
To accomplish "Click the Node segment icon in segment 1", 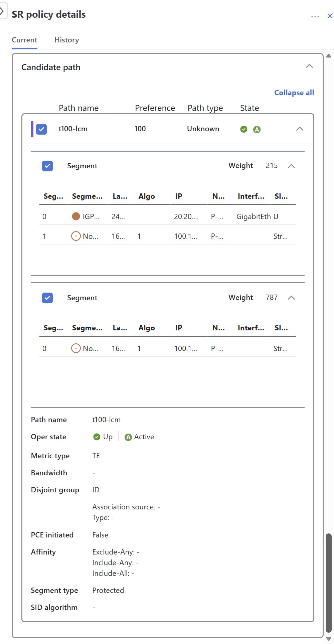I will tap(76, 236).
